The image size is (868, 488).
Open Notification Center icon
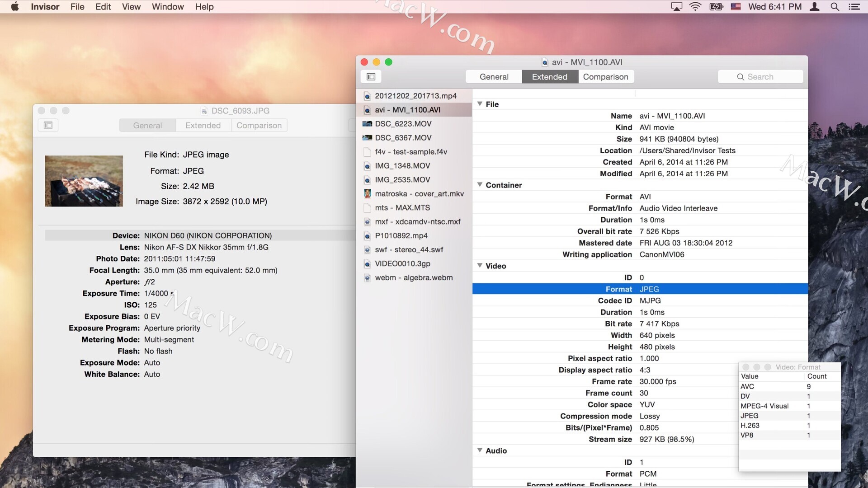point(854,7)
